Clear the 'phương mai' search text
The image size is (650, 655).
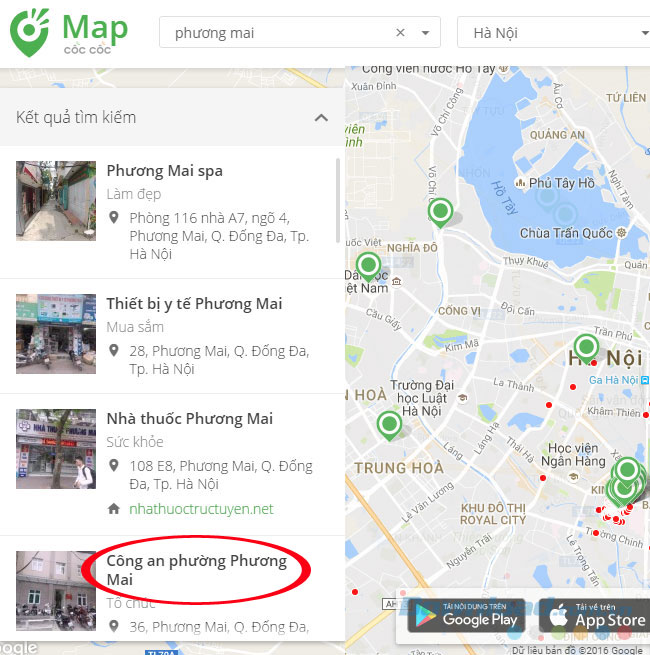400,33
